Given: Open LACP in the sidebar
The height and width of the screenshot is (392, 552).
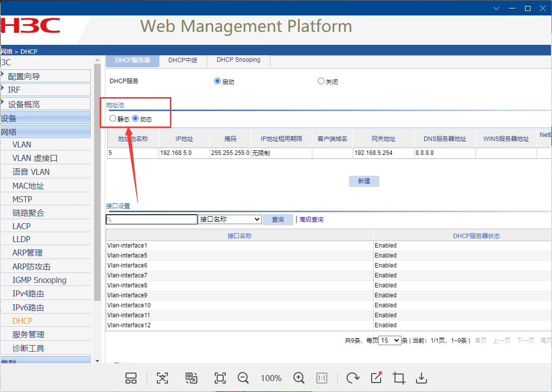Looking at the screenshot, I should pos(21,226).
